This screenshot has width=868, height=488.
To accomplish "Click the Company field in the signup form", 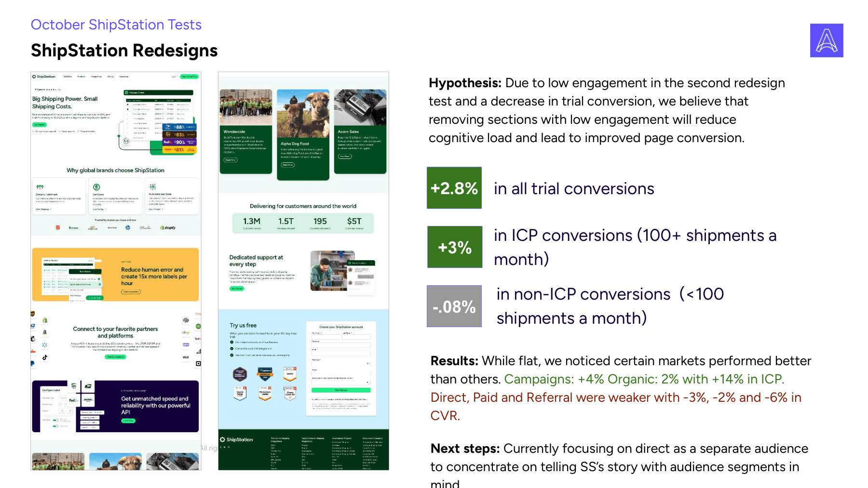I will (341, 345).
